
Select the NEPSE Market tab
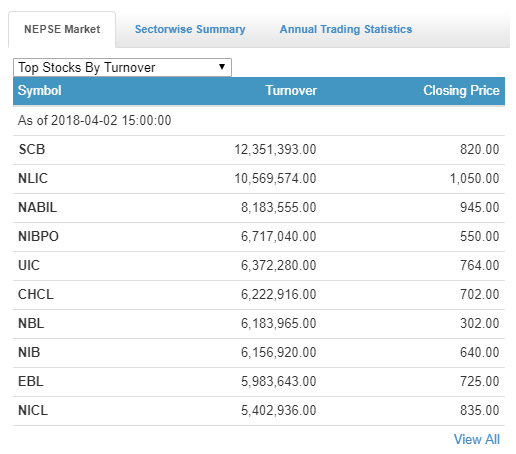click(x=62, y=29)
